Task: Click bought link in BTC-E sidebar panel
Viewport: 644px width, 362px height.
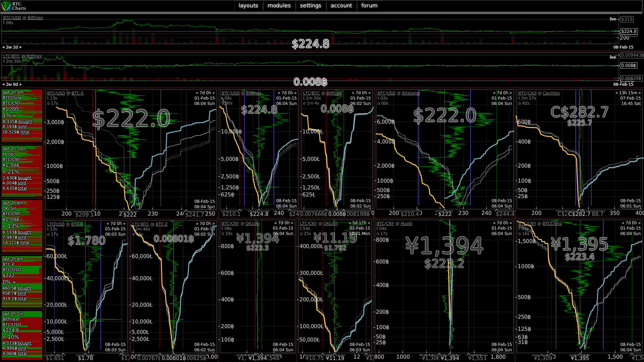Action: point(24,288)
